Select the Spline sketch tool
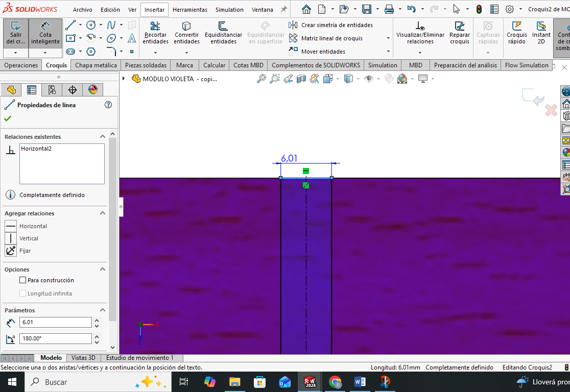The width and height of the screenshot is (570, 392). [111, 25]
